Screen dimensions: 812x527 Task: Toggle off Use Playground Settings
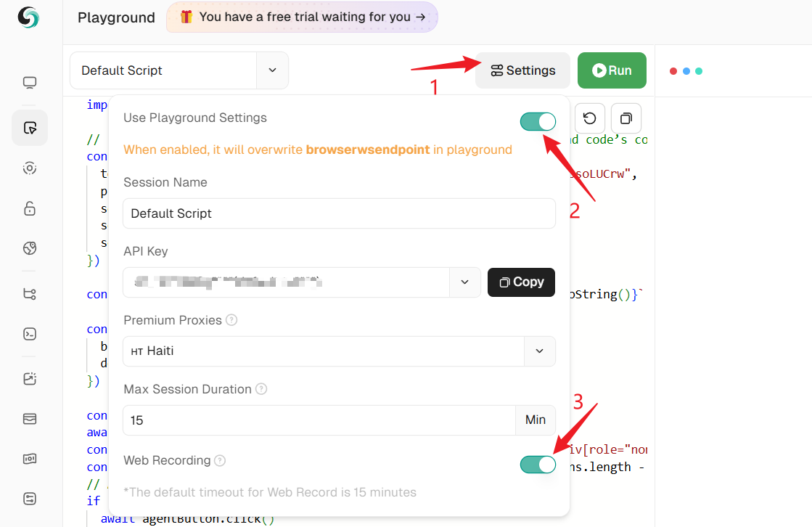coord(538,121)
